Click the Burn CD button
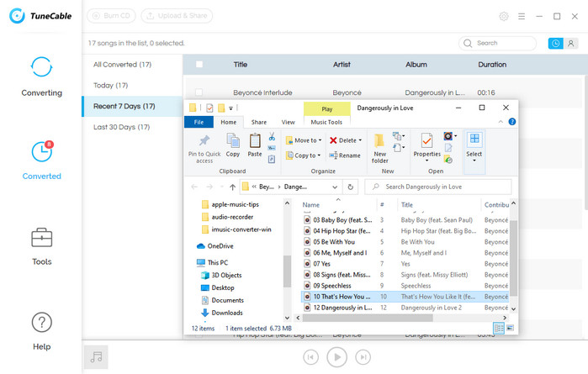 (111, 16)
